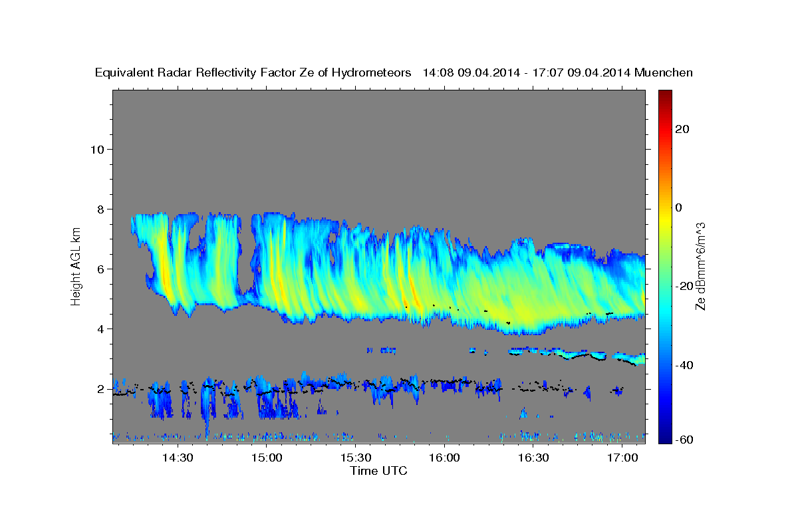798x532 pixels.
Task: Click the '15:00' time tick label
Action: click(x=267, y=458)
